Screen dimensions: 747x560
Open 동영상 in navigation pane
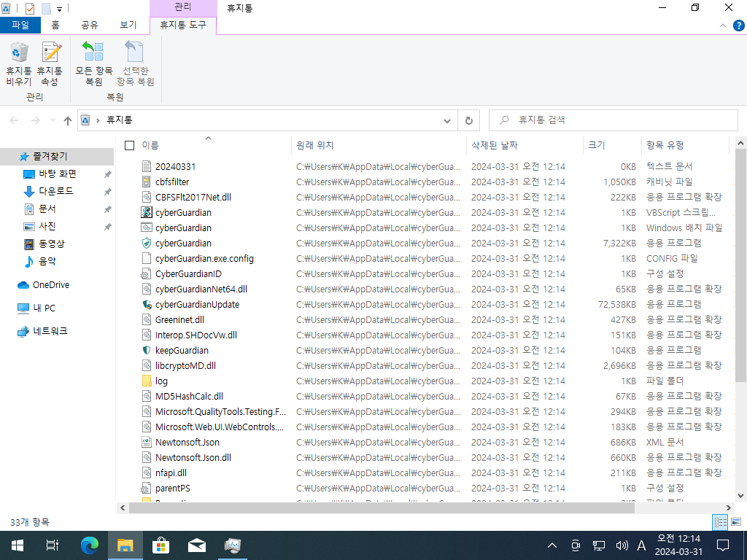[52, 244]
